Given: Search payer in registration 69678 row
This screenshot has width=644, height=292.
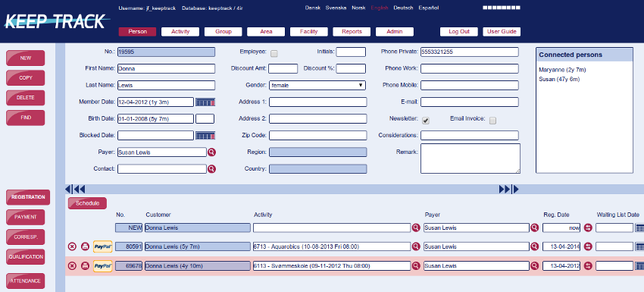Looking at the screenshot, I should [534, 265].
